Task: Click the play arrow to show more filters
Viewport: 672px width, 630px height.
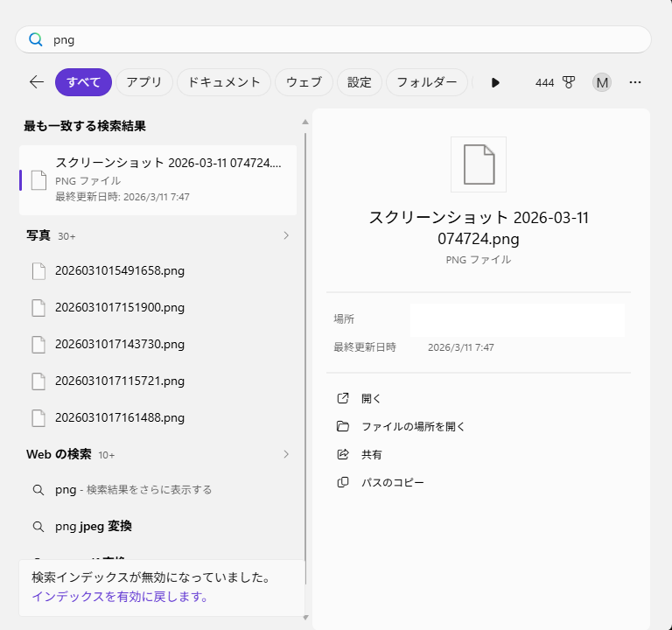Action: tap(495, 82)
